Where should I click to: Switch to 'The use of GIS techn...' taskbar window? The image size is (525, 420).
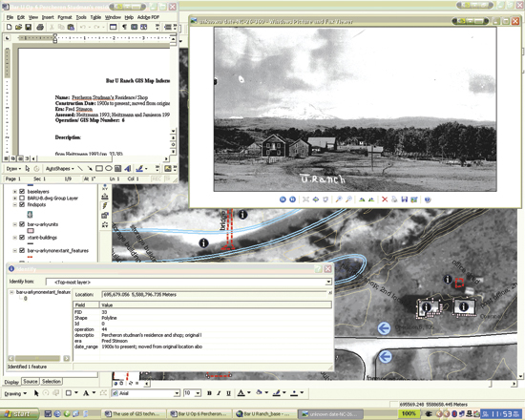134,414
